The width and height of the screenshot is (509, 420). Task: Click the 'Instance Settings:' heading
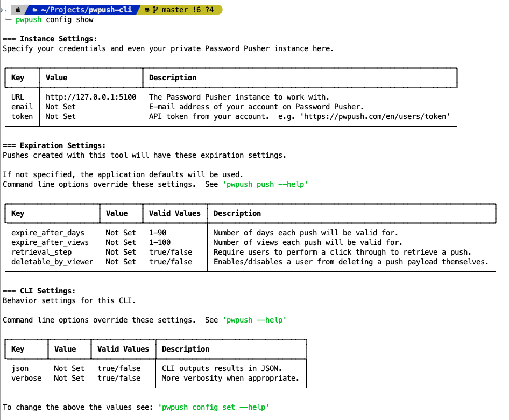pyautogui.click(x=59, y=39)
